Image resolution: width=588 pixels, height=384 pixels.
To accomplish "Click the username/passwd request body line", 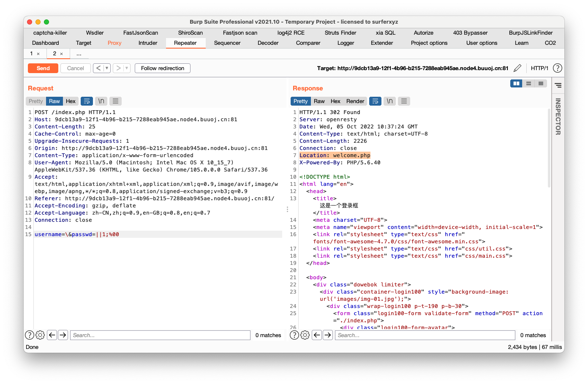I will [158, 234].
